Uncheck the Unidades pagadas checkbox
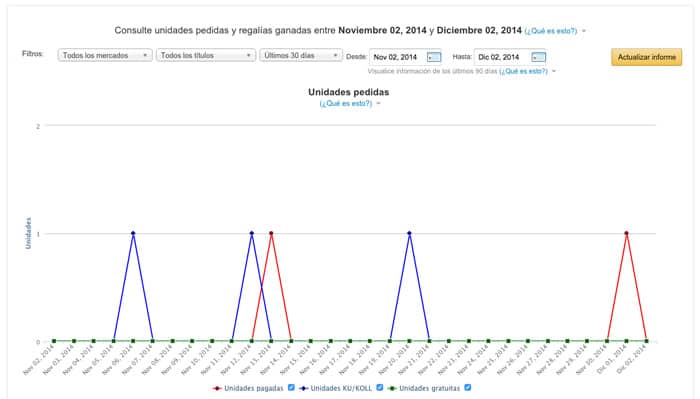 (291, 387)
